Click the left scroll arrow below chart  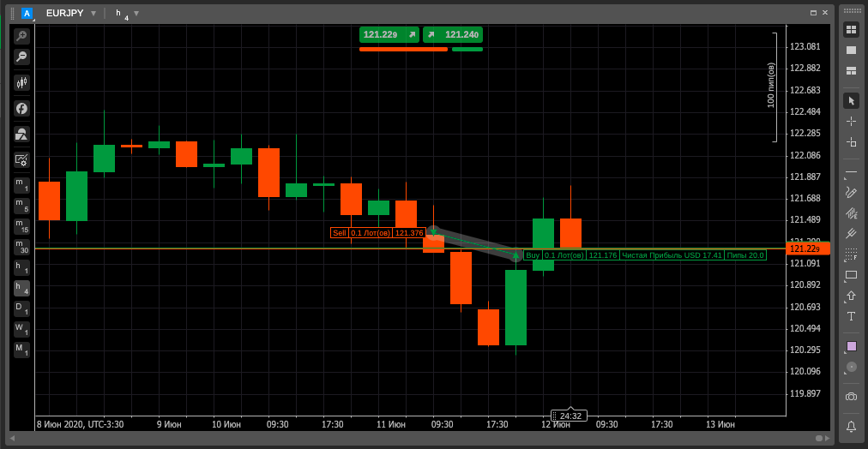coord(12,439)
